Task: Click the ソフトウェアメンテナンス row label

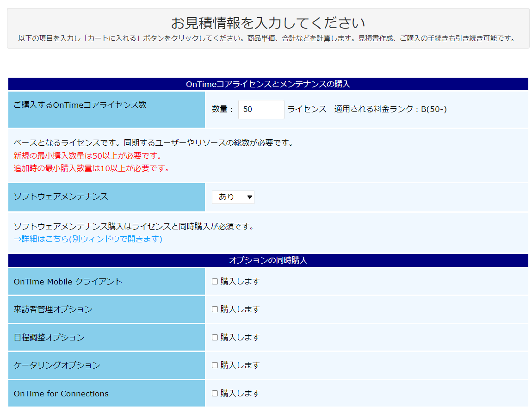Action: tap(61, 197)
